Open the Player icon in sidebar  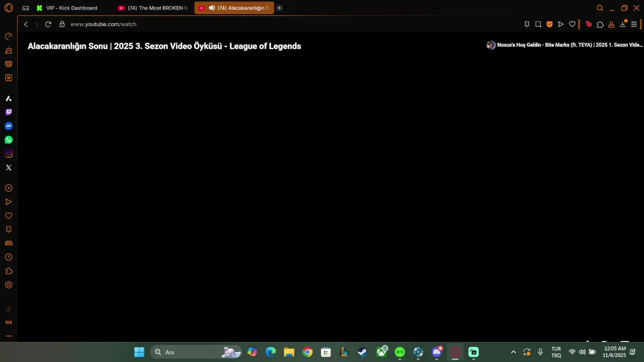click(x=9, y=188)
